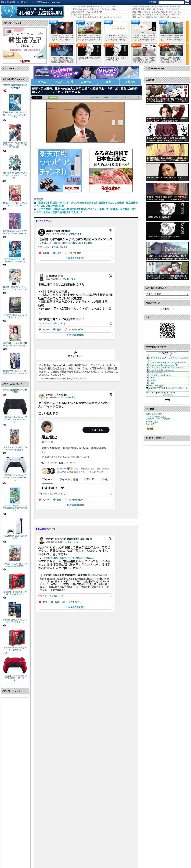
Task: Click the 検索 search button
Action: (187, 2)
